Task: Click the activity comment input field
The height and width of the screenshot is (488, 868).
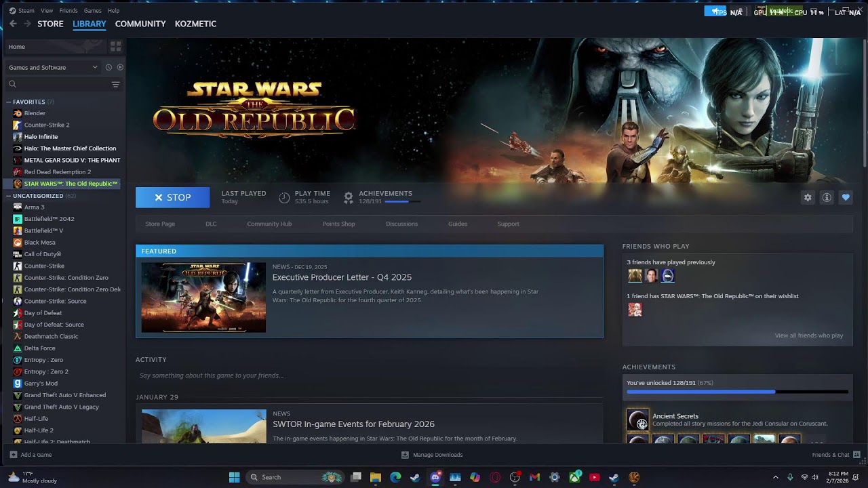Action: pyautogui.click(x=369, y=375)
